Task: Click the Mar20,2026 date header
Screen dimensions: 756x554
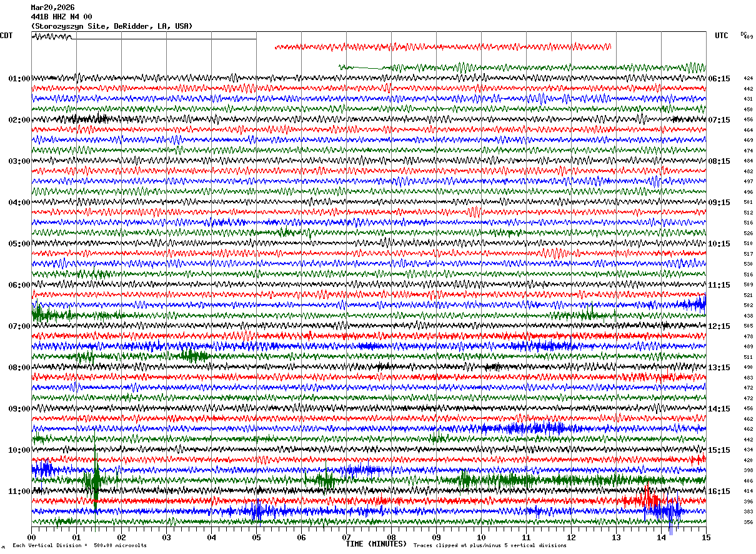Action: click(52, 8)
